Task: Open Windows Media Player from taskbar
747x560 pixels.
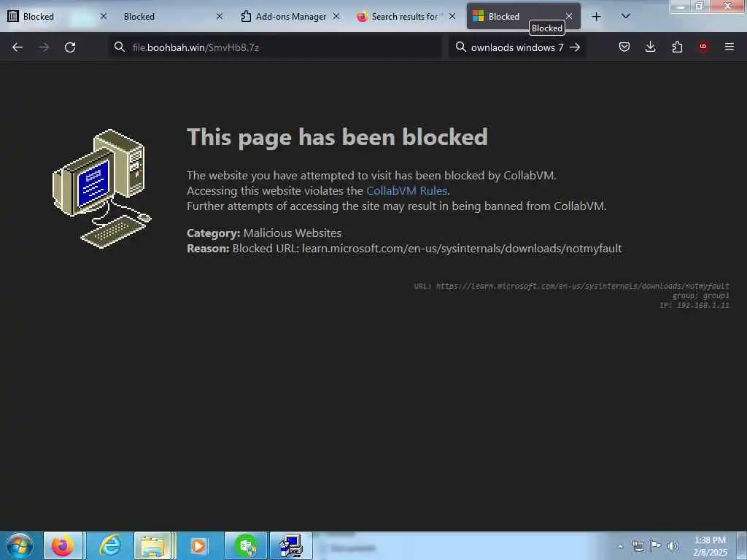Action: pyautogui.click(x=199, y=545)
